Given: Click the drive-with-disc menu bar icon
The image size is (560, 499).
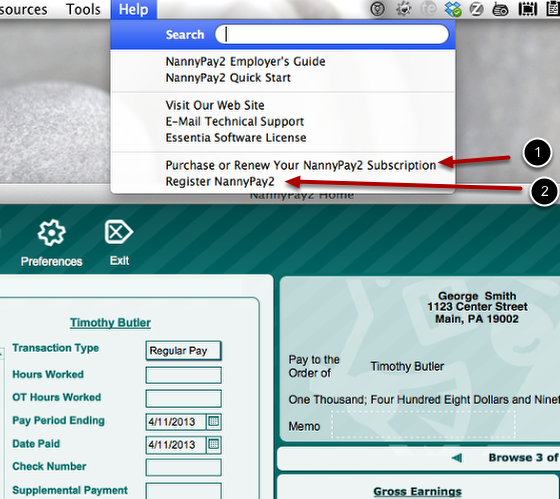Looking at the screenshot, I should pyautogui.click(x=500, y=9).
